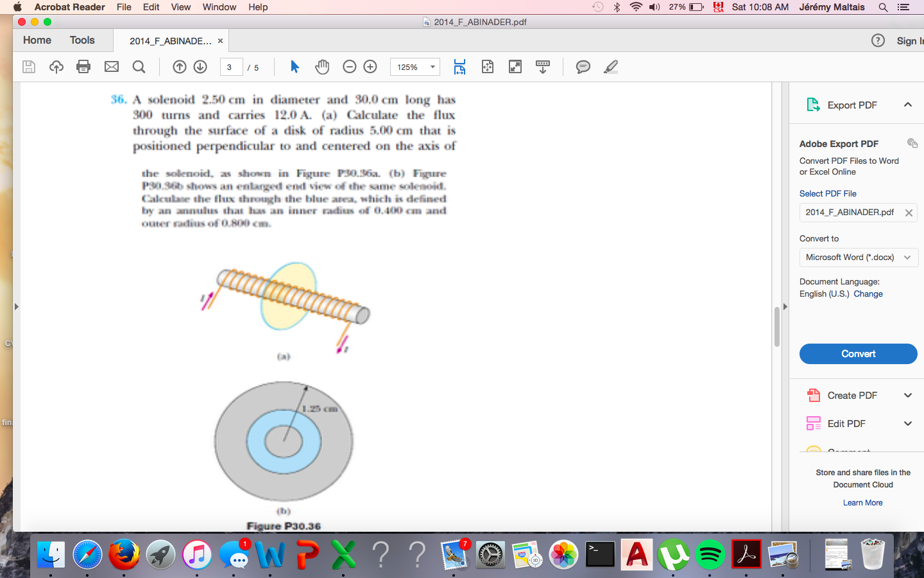
Task: Click the page number input field
Action: pos(230,67)
